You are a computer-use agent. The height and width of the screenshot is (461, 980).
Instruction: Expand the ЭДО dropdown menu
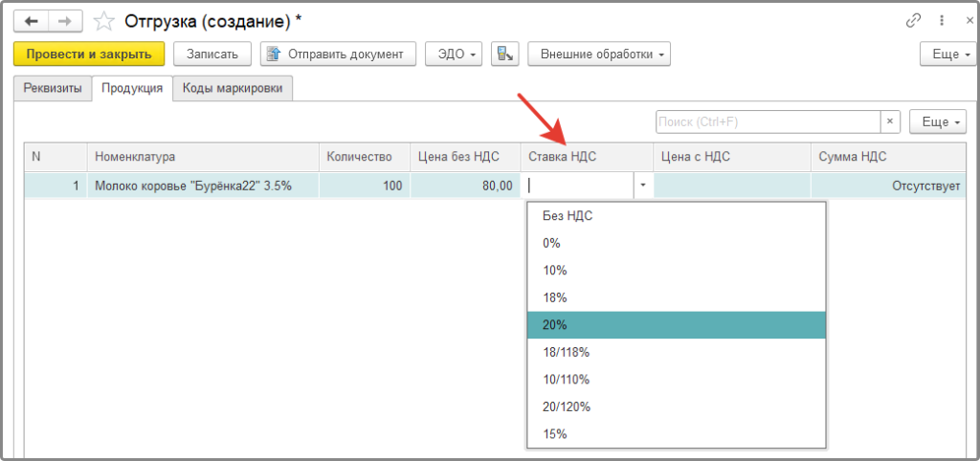(455, 55)
